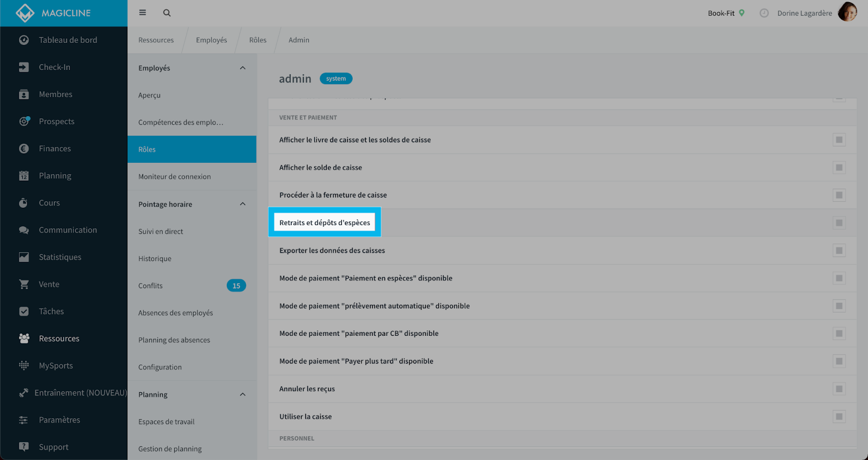Click the Paramètres sliders icon
This screenshot has height=460, width=868.
click(24, 420)
